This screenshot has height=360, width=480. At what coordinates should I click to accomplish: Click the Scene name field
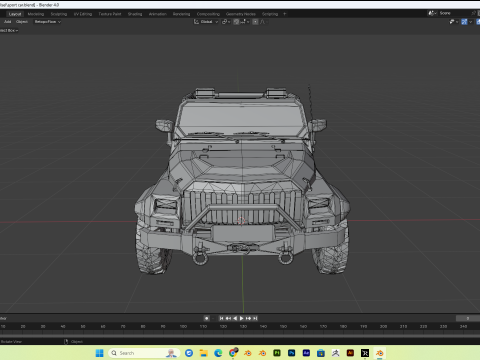coord(454,13)
